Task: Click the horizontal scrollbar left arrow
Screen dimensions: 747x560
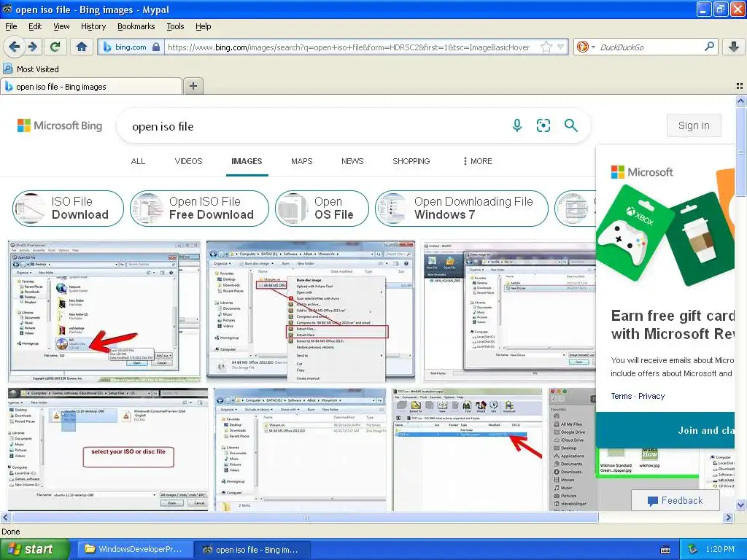Action: (5, 517)
